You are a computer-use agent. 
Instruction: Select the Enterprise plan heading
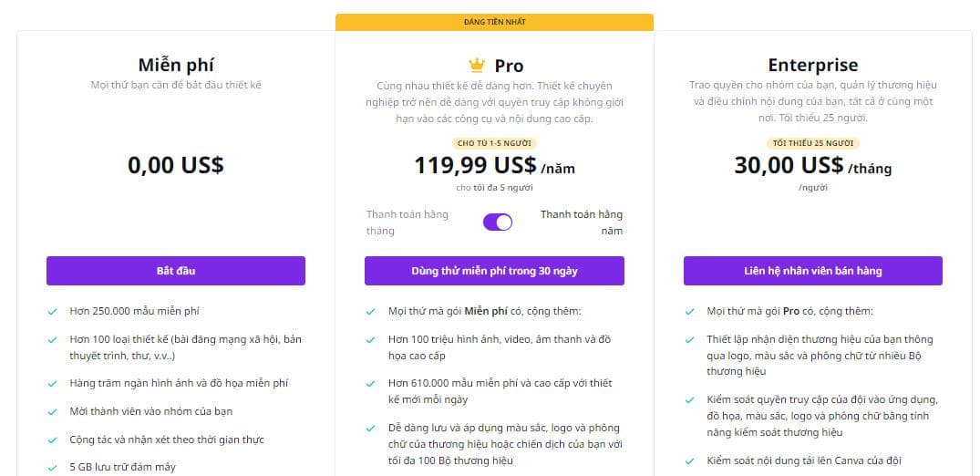(x=812, y=65)
